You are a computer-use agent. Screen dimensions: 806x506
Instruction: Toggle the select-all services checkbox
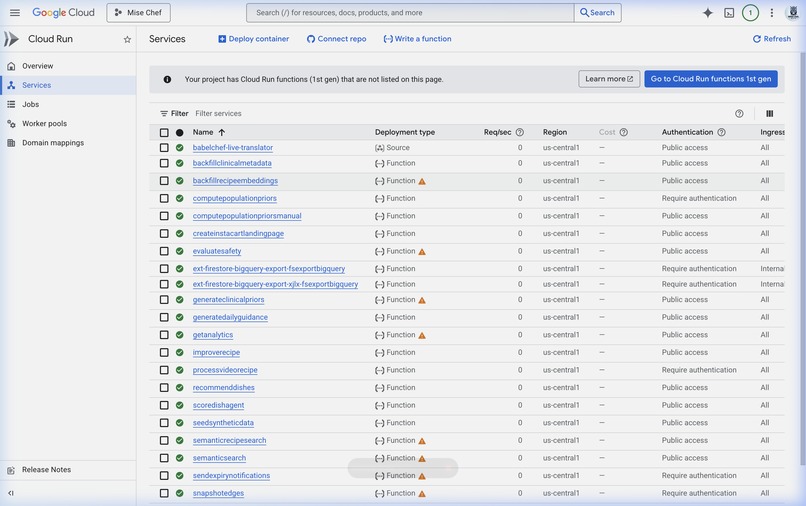coord(164,133)
